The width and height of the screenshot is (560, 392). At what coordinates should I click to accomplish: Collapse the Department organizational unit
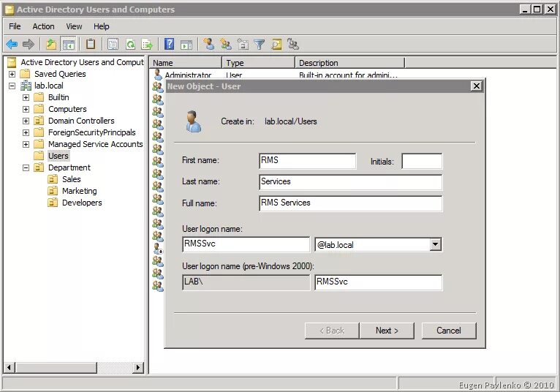pyautogui.click(x=26, y=167)
